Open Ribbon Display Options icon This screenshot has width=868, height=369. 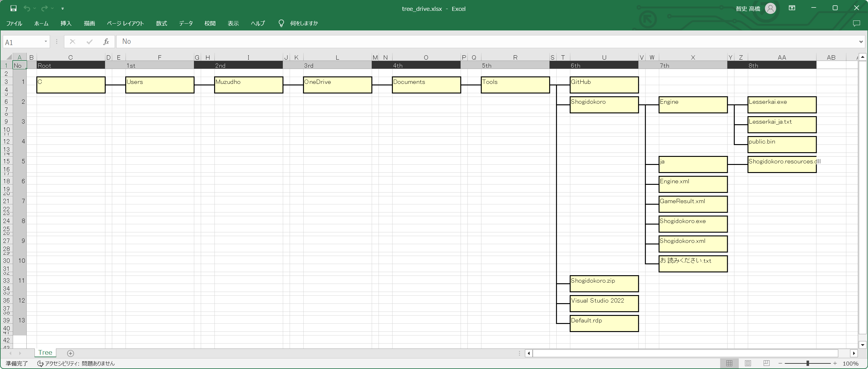[x=792, y=8]
